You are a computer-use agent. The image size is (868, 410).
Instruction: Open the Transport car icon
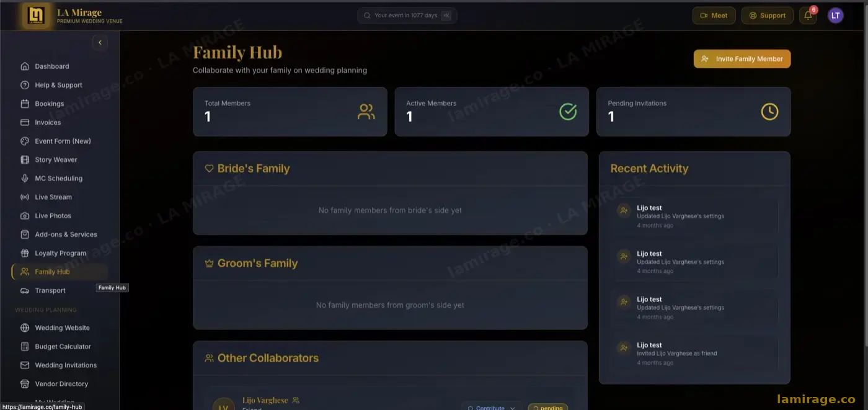coord(25,290)
